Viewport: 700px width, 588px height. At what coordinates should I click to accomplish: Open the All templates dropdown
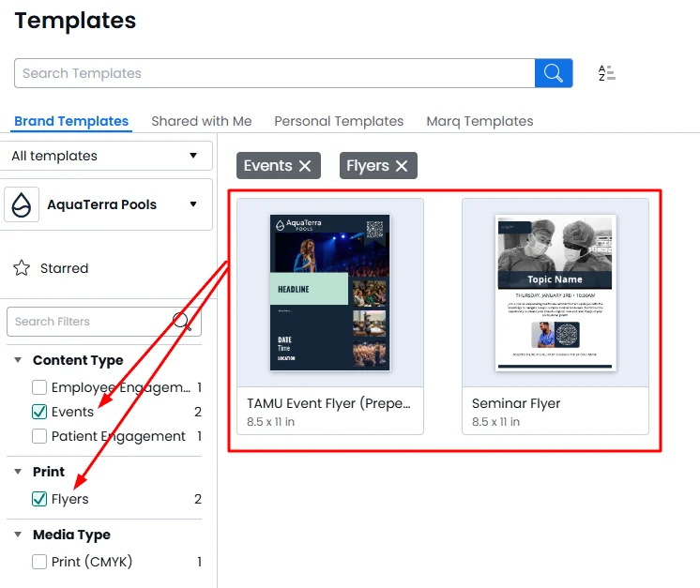pos(105,156)
